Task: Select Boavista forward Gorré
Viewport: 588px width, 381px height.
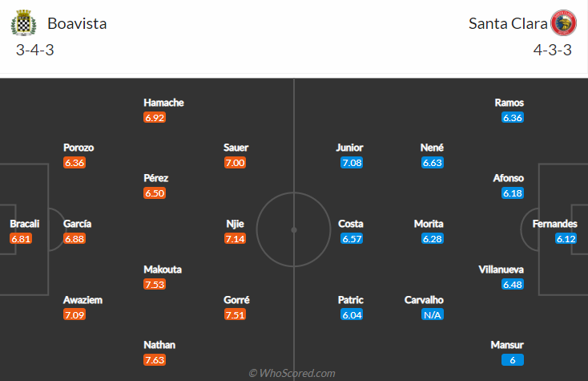Action: 236,300
